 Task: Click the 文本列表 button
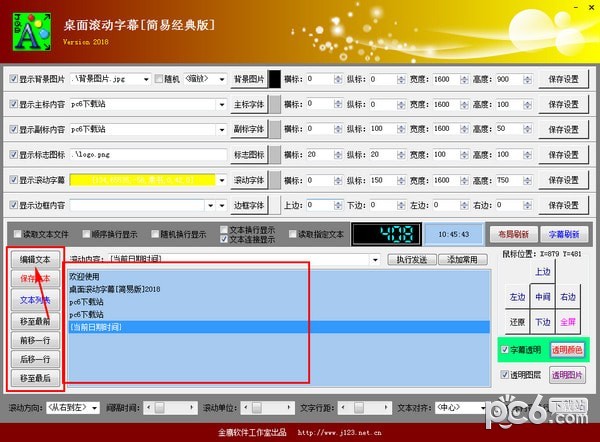35,300
